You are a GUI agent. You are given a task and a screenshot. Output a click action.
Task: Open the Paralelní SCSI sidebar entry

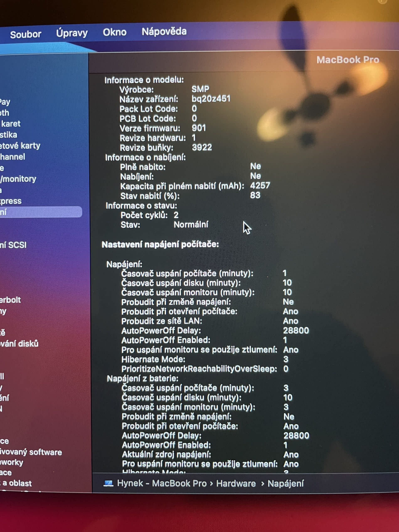14,245
